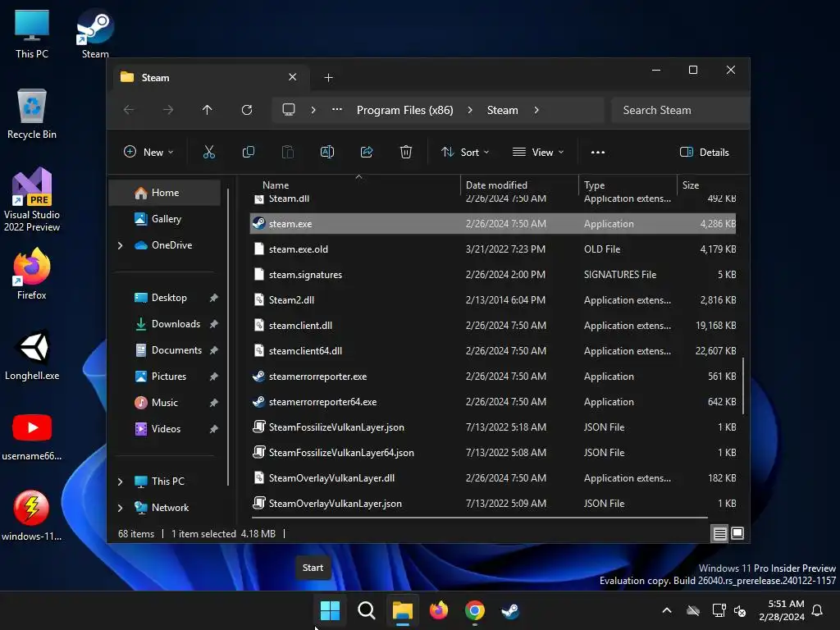The height and width of the screenshot is (630, 840).
Task: Select the Firefox desktop icon
Action: [32, 274]
